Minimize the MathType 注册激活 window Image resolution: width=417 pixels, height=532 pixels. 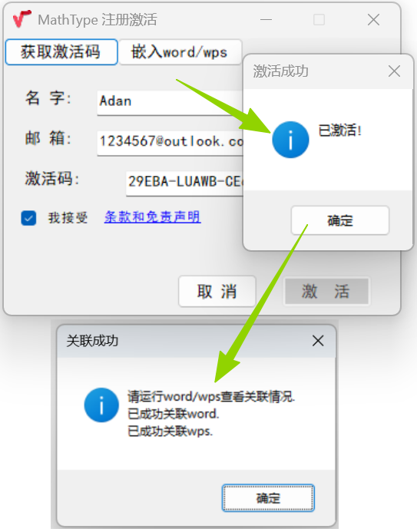[x=266, y=20]
